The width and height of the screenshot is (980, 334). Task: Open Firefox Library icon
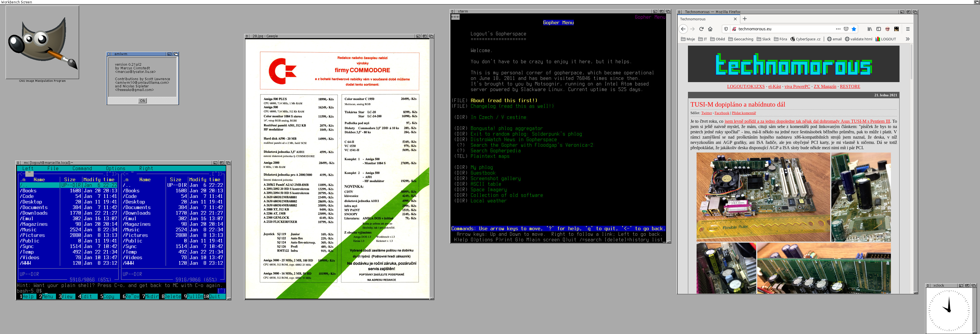(x=870, y=29)
